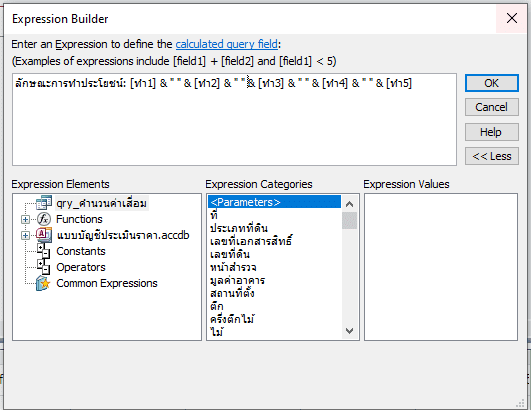Click the Common Expressions star icon
Screen dimensions: 531x410
point(44,283)
